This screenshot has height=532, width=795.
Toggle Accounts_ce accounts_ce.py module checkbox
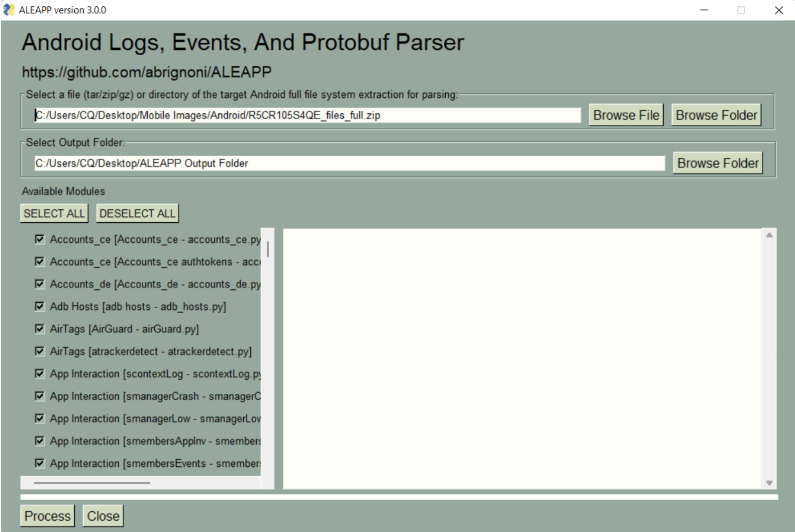point(40,239)
